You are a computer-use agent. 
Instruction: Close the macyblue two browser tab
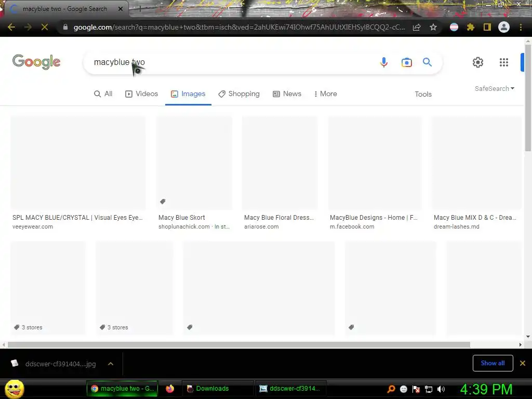[x=121, y=9]
